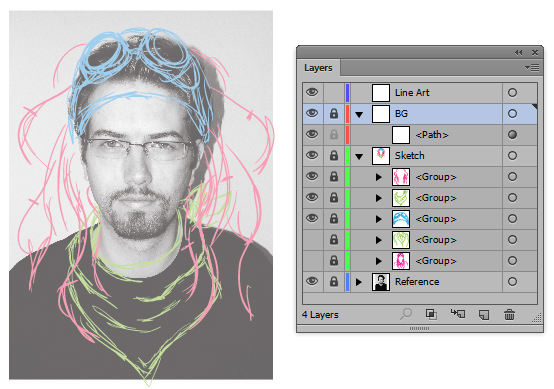554x389 pixels.
Task: Click the blue color strip on Line Art
Action: [348, 93]
